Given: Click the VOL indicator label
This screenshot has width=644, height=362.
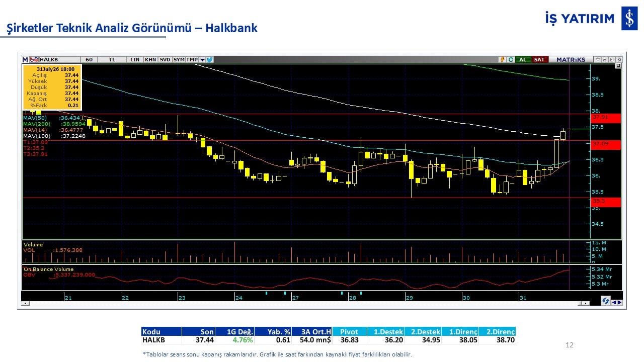Looking at the screenshot, I should [29, 250].
